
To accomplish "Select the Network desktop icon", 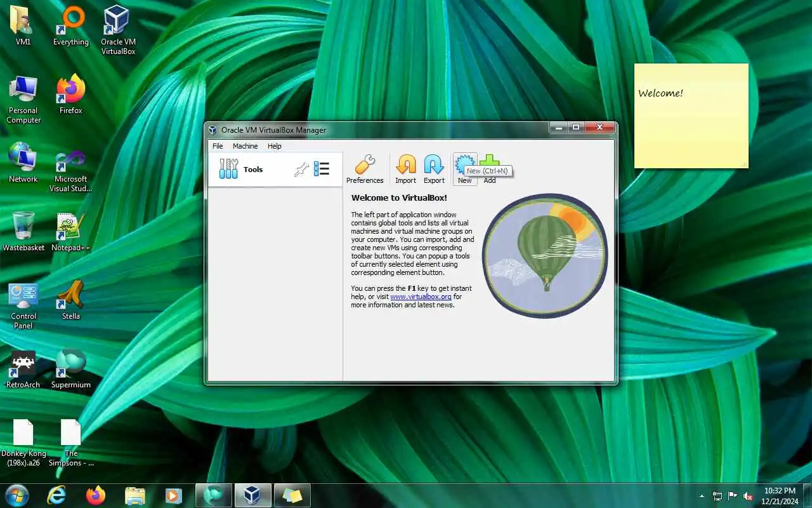I will pyautogui.click(x=23, y=163).
